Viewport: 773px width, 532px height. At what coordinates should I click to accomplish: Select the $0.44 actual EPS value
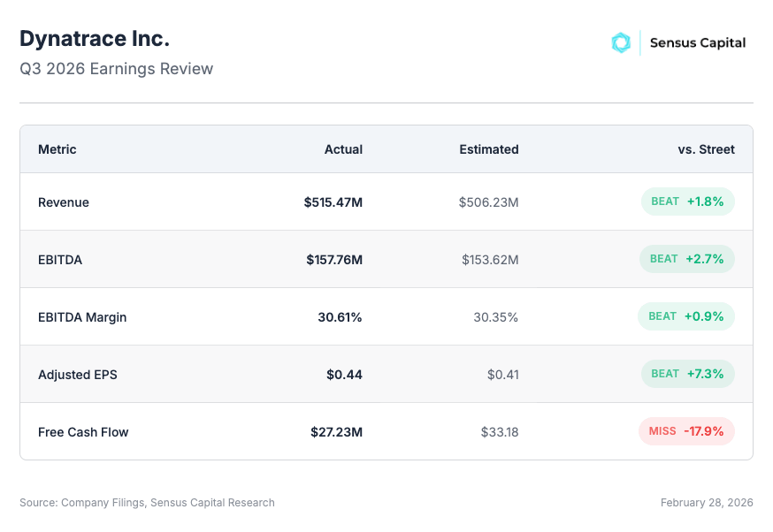pos(345,375)
